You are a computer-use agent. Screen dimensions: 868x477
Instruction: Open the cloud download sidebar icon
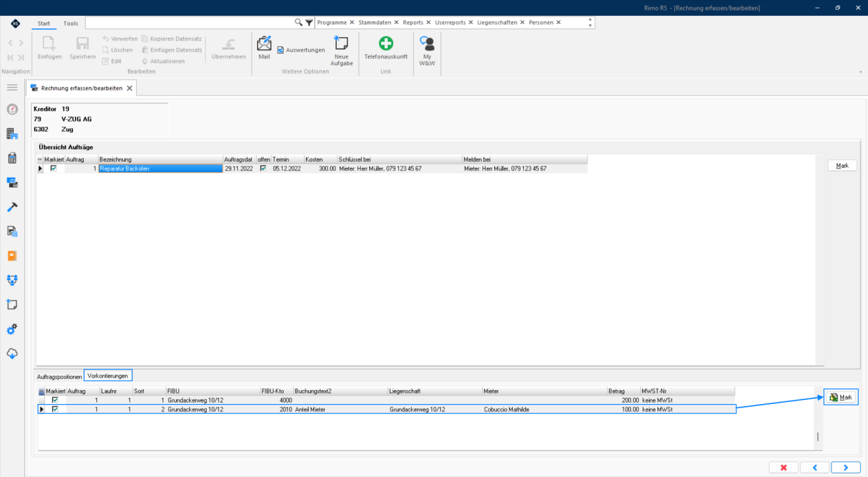click(12, 354)
